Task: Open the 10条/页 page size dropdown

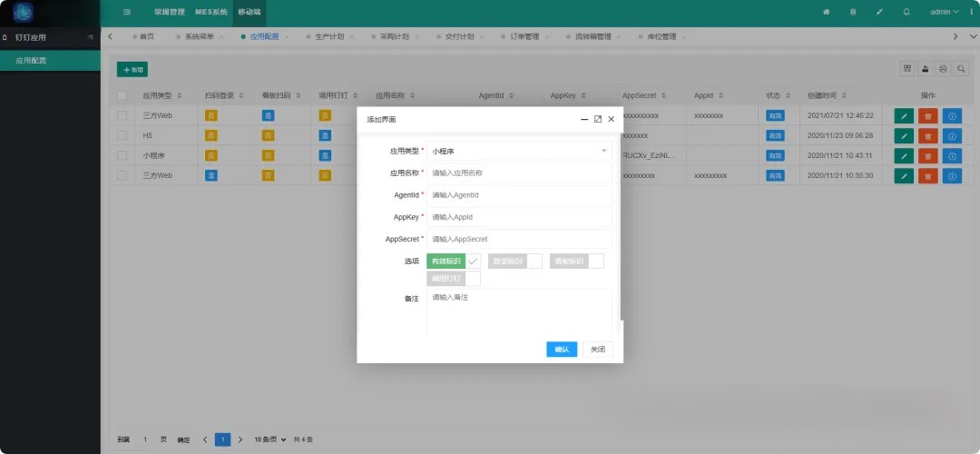Action: pyautogui.click(x=270, y=439)
